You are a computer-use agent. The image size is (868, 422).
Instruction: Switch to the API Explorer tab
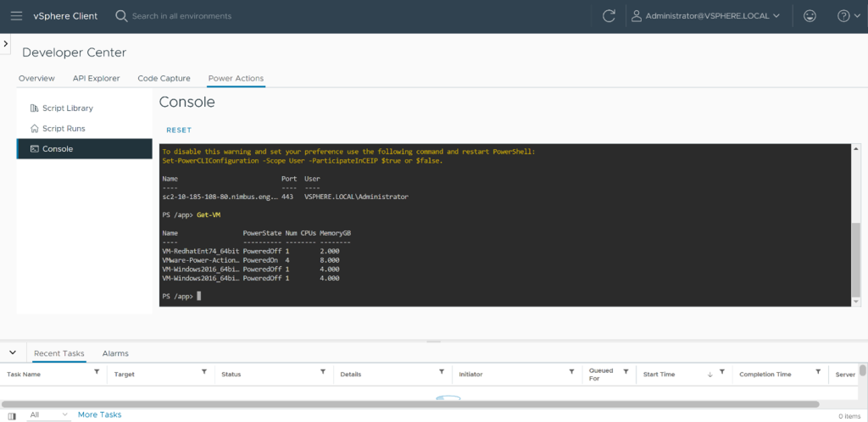[x=96, y=79]
